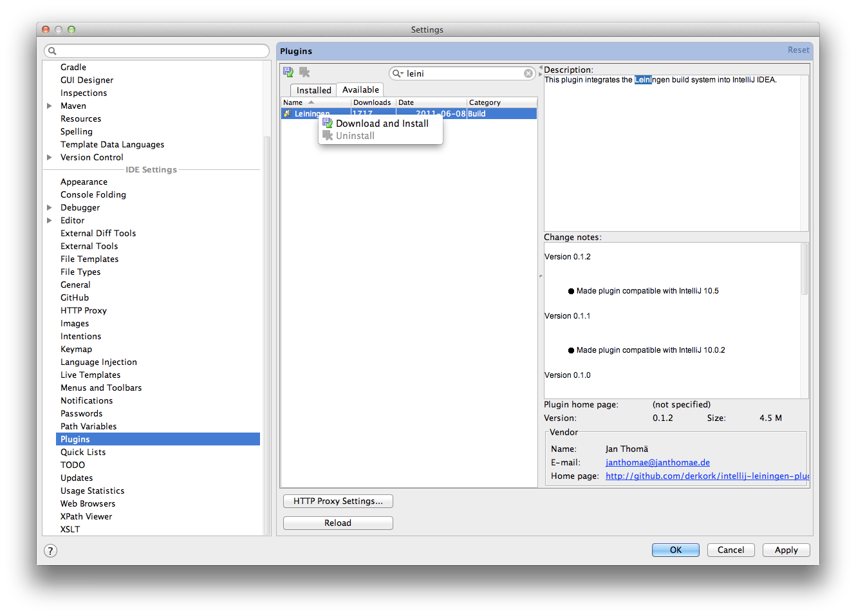Click the settings list scrollbar
The width and height of the screenshot is (856, 616).
point(267,335)
